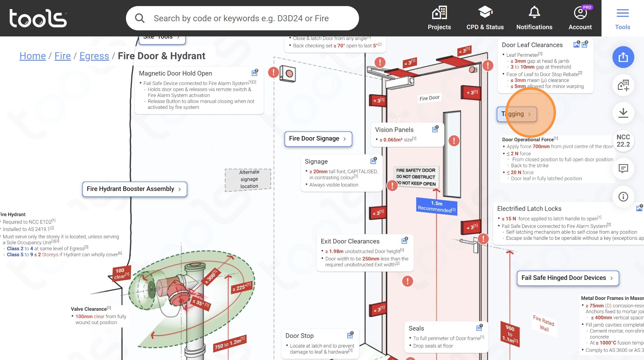Open the Projects menu item
This screenshot has height=360, width=644.
tap(439, 18)
